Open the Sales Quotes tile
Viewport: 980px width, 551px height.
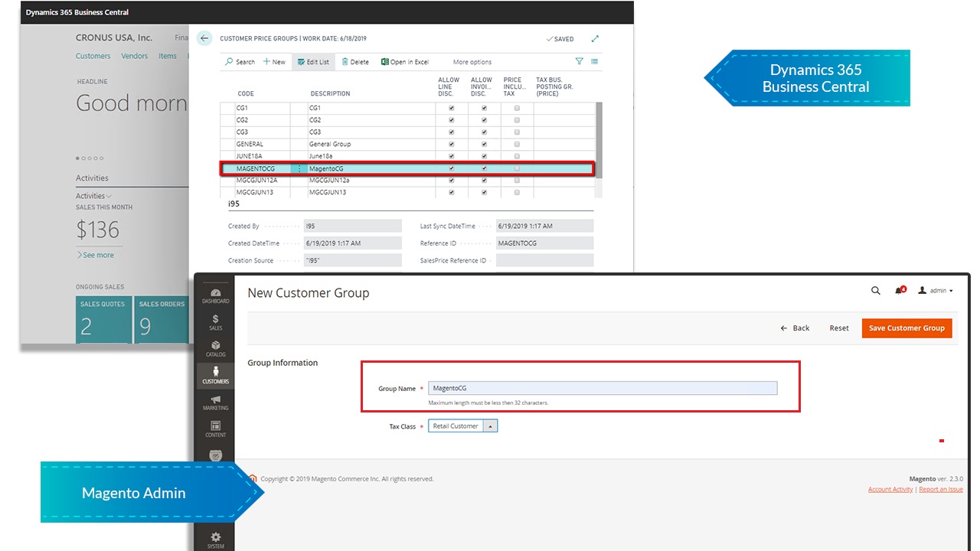click(x=103, y=319)
